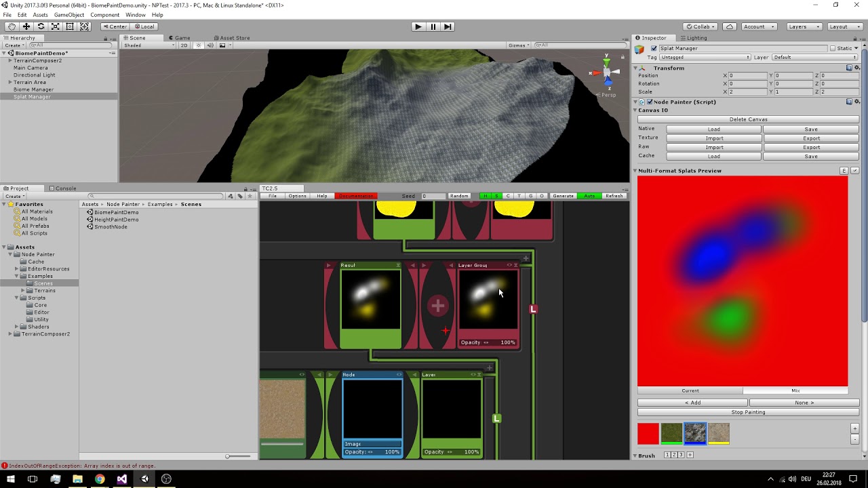The width and height of the screenshot is (868, 488).
Task: Toggle scene audio in Scene view
Action: pyautogui.click(x=210, y=45)
